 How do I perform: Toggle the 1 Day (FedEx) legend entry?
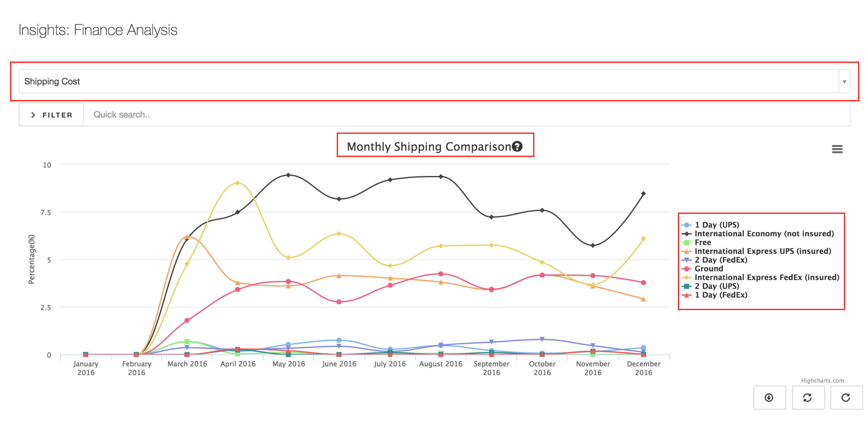pyautogui.click(x=721, y=295)
